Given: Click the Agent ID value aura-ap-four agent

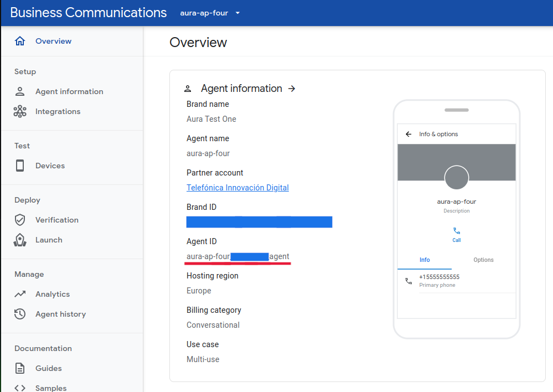Looking at the screenshot, I should [x=237, y=256].
